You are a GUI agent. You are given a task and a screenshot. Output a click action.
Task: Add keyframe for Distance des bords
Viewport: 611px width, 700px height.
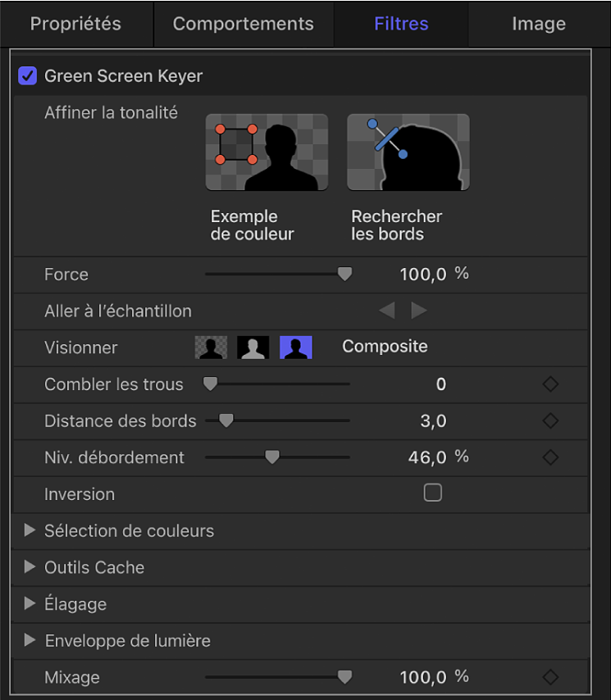(x=549, y=420)
